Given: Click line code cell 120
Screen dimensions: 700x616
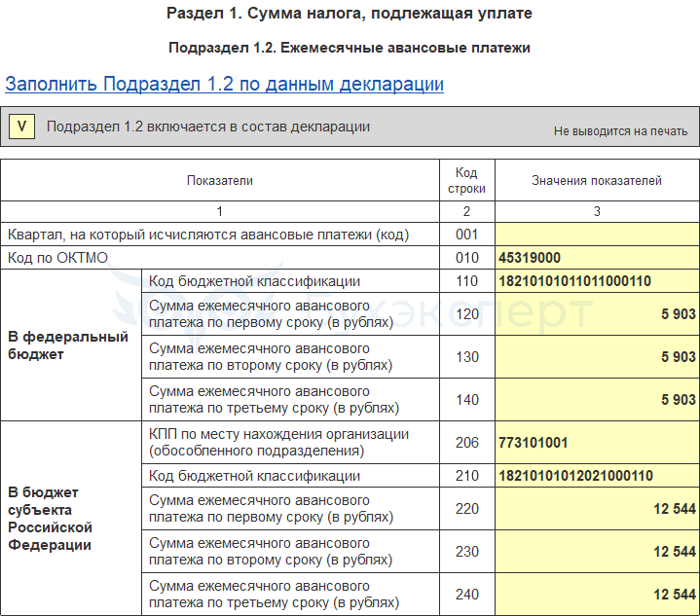Looking at the screenshot, I should [x=467, y=313].
